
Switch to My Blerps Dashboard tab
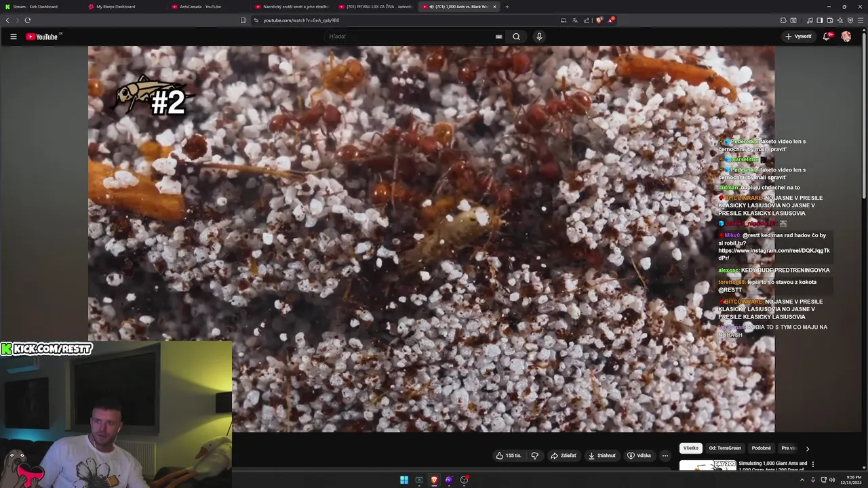click(125, 7)
